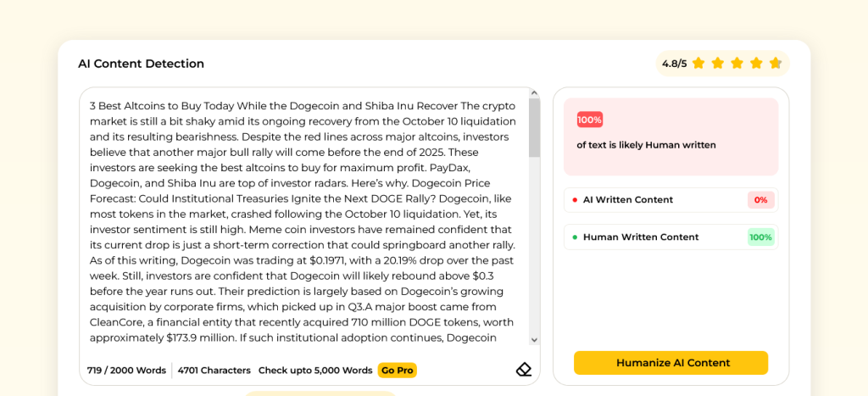Click the fifth rating star
Viewport: 868px width, 396px height.
click(775, 64)
